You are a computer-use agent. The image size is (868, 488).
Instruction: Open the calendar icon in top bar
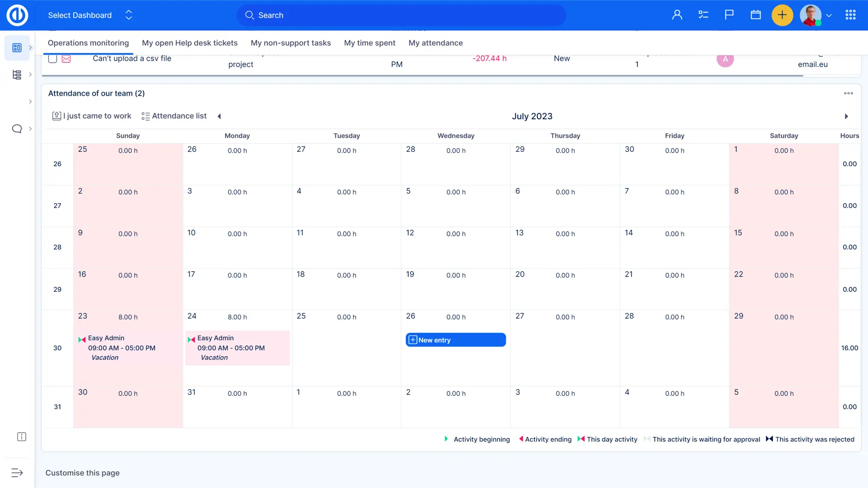[755, 15]
